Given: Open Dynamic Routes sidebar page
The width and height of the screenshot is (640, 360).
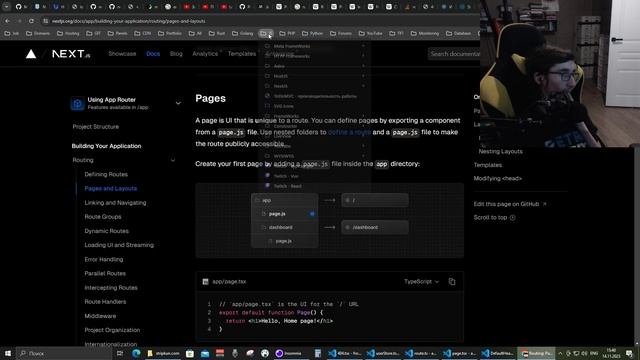Looking at the screenshot, I should tap(107, 231).
